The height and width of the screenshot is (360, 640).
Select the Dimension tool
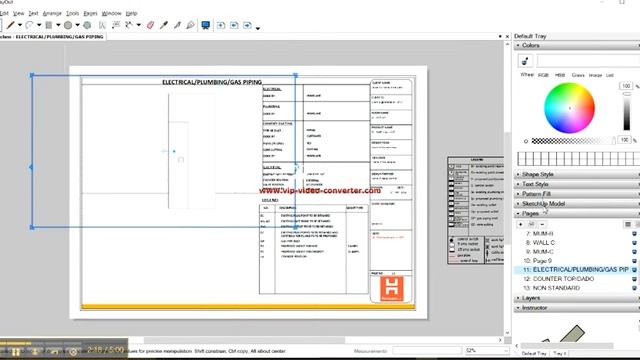pyautogui.click(x=129, y=25)
